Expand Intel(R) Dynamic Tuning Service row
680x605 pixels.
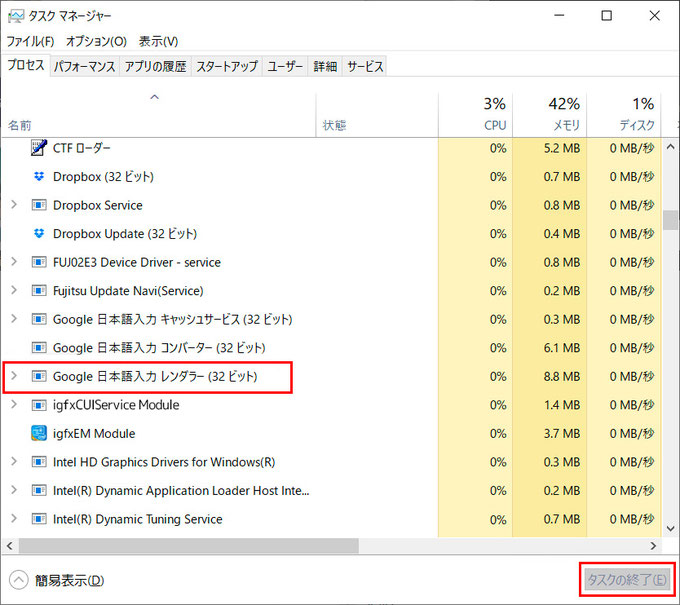click(x=14, y=518)
